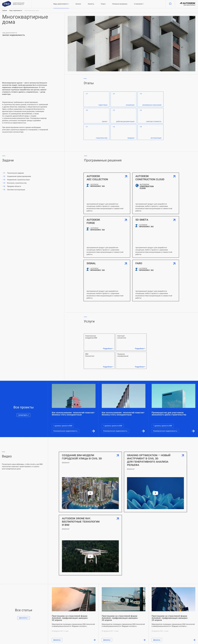This screenshot has height=644, width=198.
Task: Click 'посмотреть' button under Все проекты
Action: tap(23, 415)
